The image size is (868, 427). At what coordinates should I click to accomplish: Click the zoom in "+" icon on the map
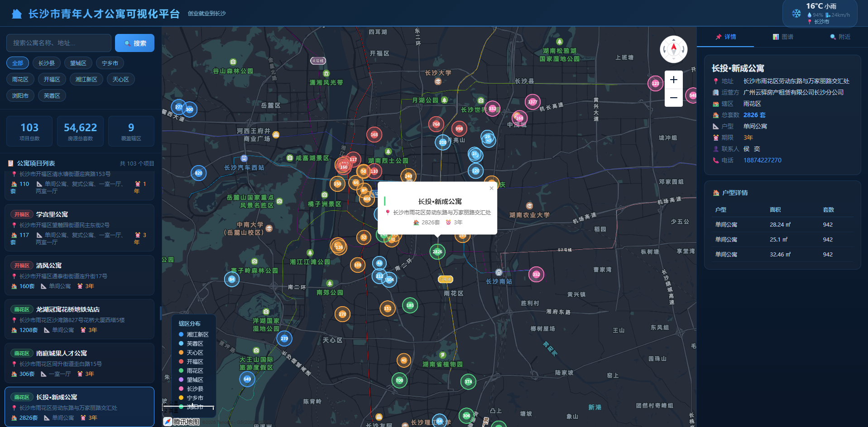[673, 80]
